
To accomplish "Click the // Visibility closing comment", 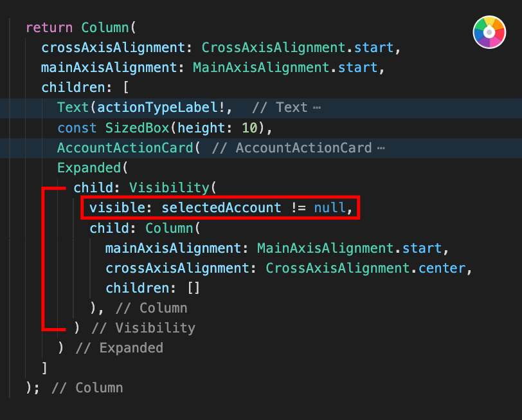I will [143, 328].
